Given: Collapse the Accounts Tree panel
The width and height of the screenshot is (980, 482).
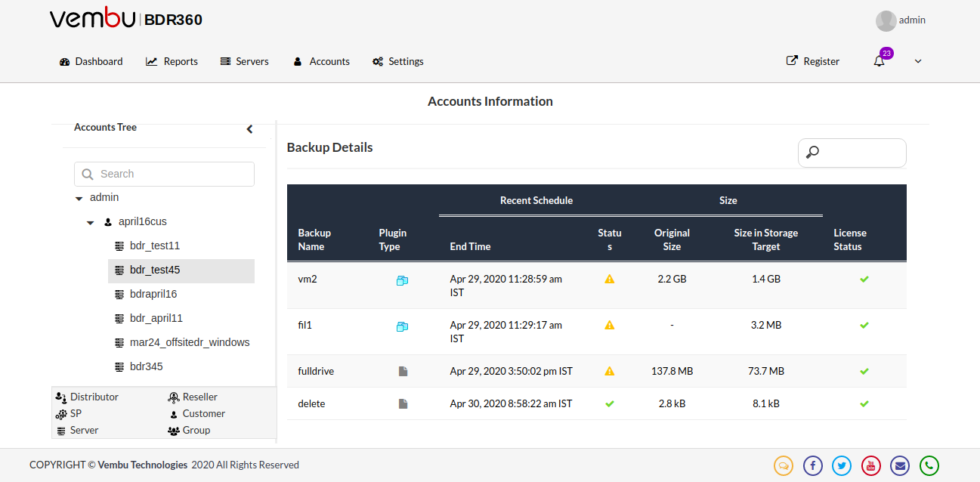Looking at the screenshot, I should tap(250, 129).
